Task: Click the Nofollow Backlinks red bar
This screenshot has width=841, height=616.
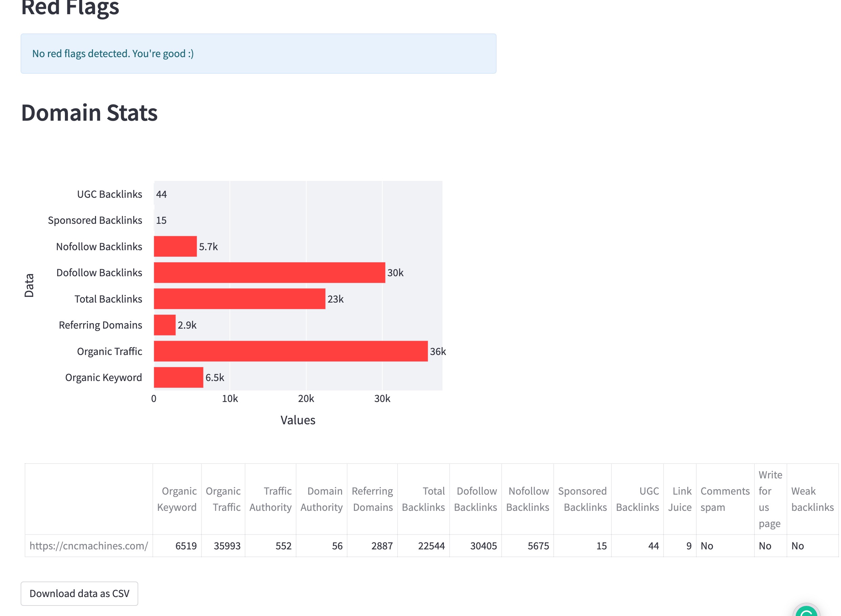Action: [175, 246]
